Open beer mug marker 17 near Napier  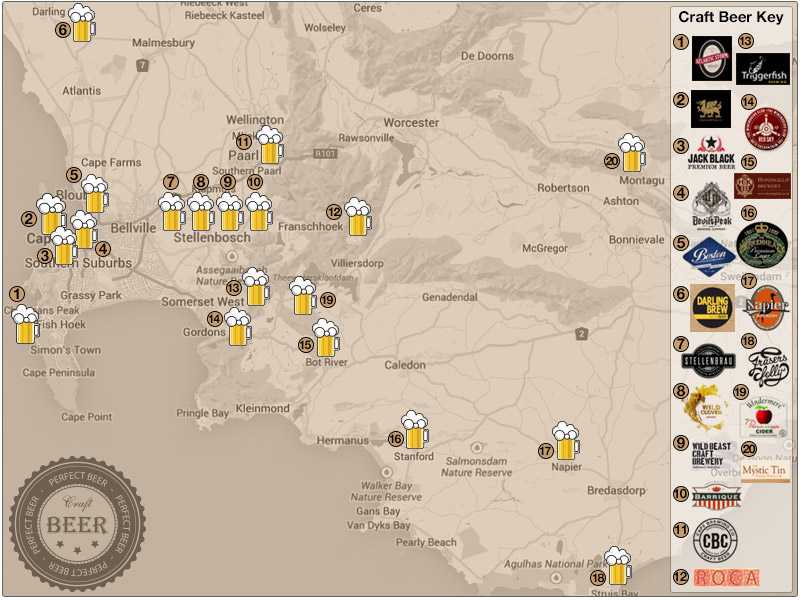tap(567, 441)
